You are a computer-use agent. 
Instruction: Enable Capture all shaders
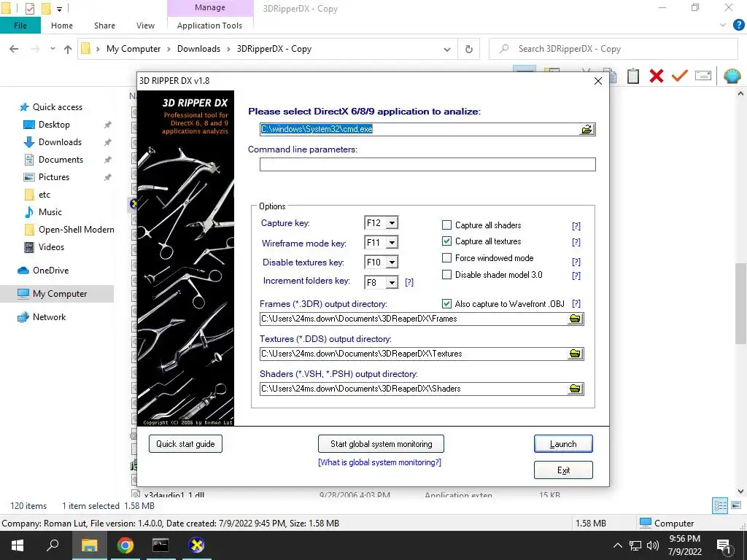pyautogui.click(x=446, y=225)
